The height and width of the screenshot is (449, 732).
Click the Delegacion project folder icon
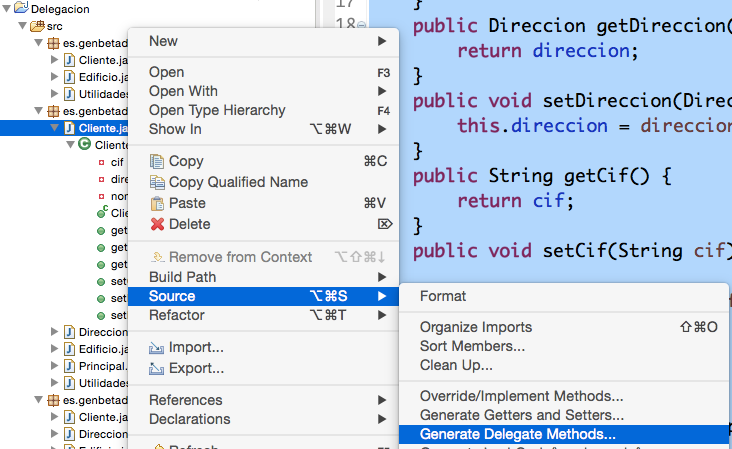pos(21,8)
